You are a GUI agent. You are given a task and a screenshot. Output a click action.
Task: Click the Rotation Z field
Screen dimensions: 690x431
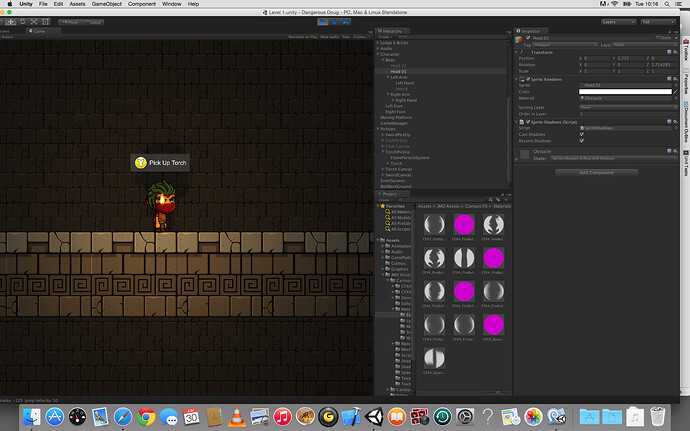pos(664,65)
